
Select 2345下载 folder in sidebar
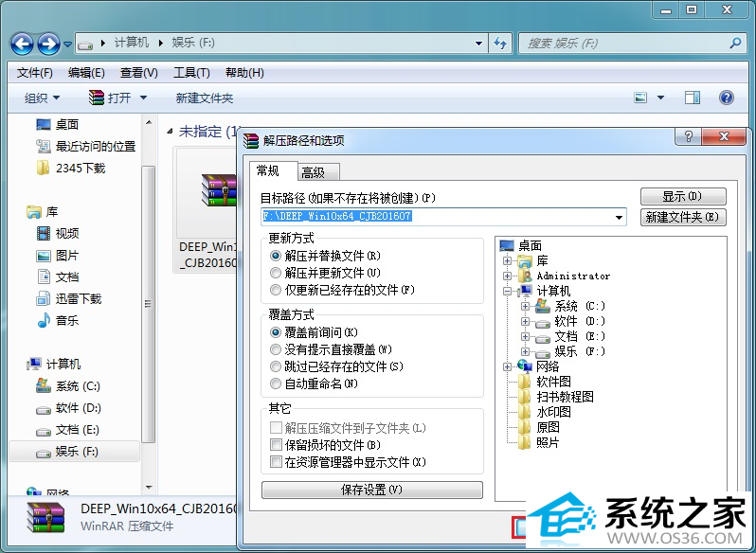[x=71, y=169]
